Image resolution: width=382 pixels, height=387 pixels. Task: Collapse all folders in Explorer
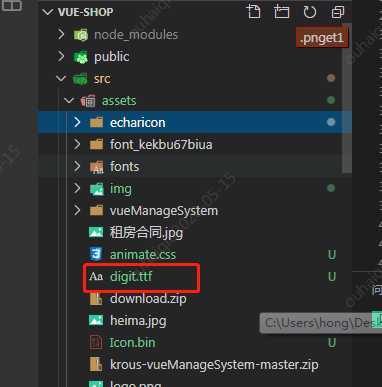pyautogui.click(x=338, y=12)
